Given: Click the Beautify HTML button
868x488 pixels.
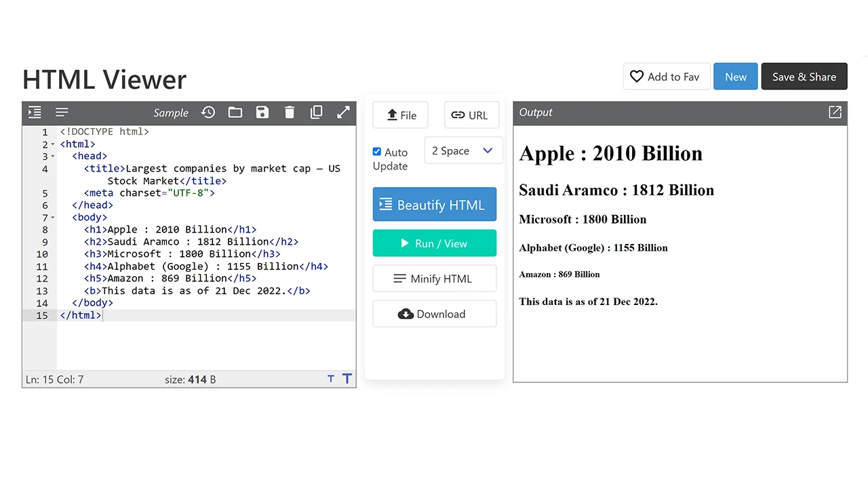Looking at the screenshot, I should tap(434, 205).
